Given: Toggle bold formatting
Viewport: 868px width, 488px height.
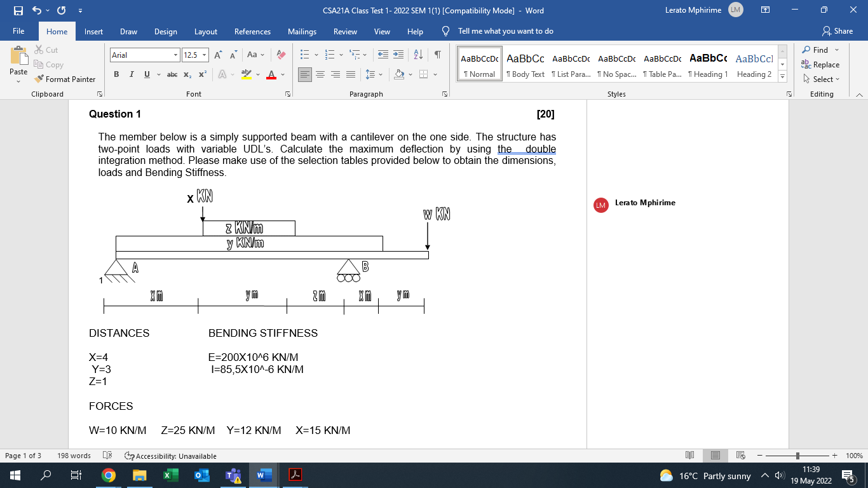Looking at the screenshot, I should [x=116, y=74].
